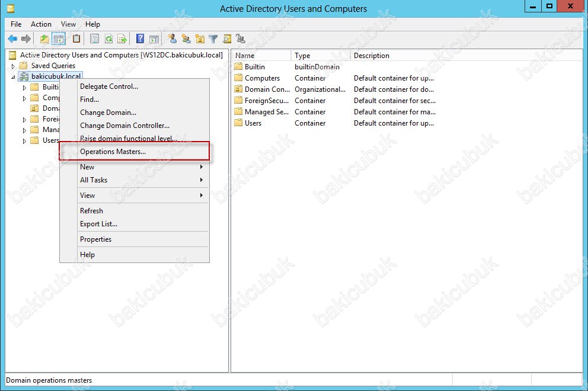Click the grey Forward arrow in toolbar

26,39
